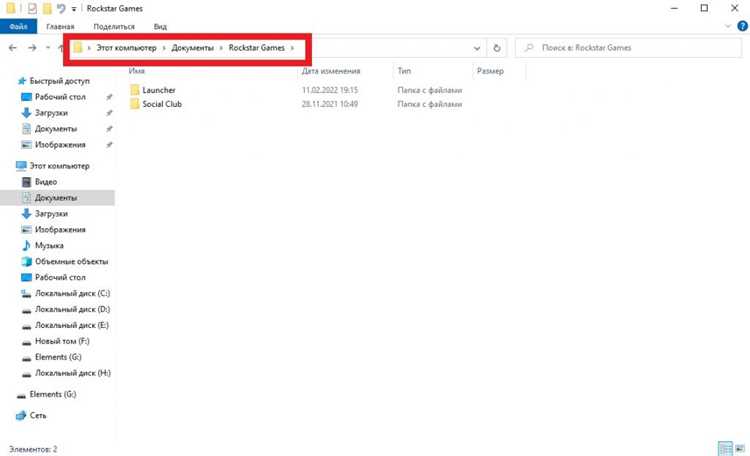This screenshot has height=456, width=750.
Task: Click the back navigation arrow
Action: pos(13,48)
